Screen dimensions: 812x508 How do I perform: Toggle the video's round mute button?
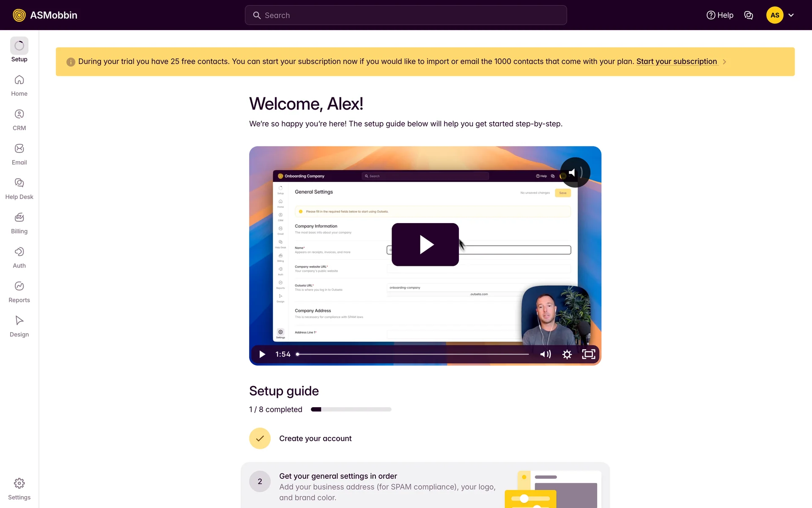click(575, 172)
